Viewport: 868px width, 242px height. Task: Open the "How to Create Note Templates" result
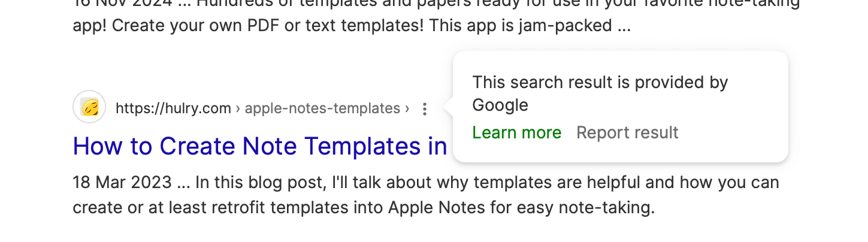click(x=260, y=146)
